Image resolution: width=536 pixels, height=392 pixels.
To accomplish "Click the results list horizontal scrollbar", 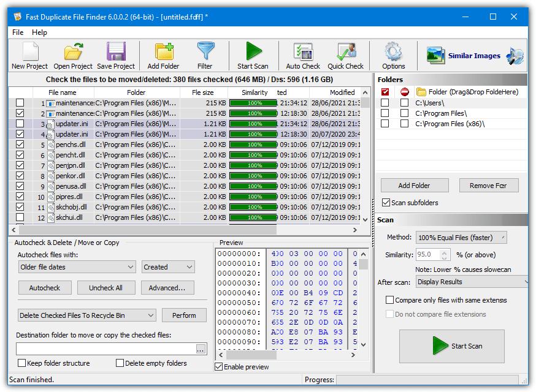I will coord(147,230).
